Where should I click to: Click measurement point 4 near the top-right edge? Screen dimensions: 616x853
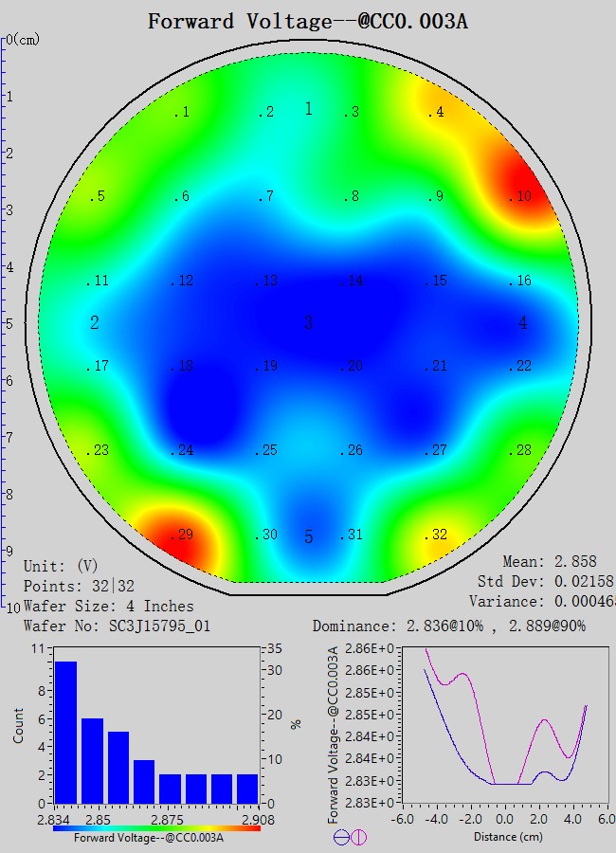pyautogui.click(x=435, y=113)
